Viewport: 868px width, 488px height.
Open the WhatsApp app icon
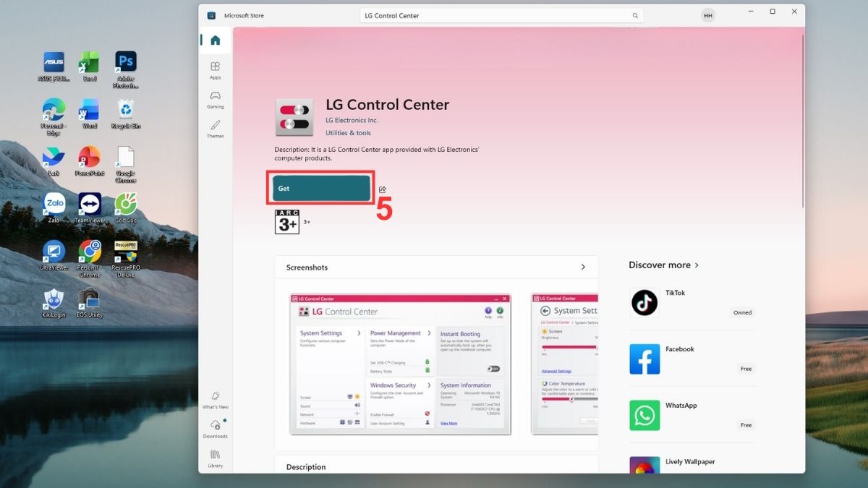tap(644, 416)
